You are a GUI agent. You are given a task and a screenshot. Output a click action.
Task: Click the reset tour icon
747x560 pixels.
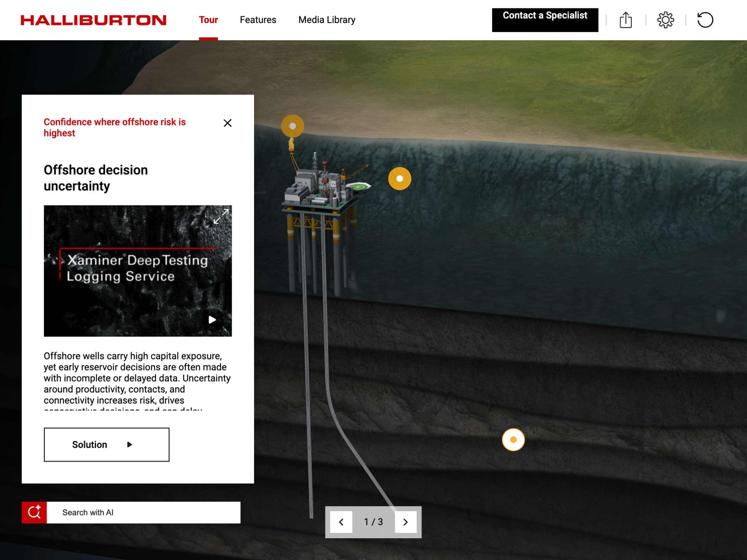[x=705, y=20]
